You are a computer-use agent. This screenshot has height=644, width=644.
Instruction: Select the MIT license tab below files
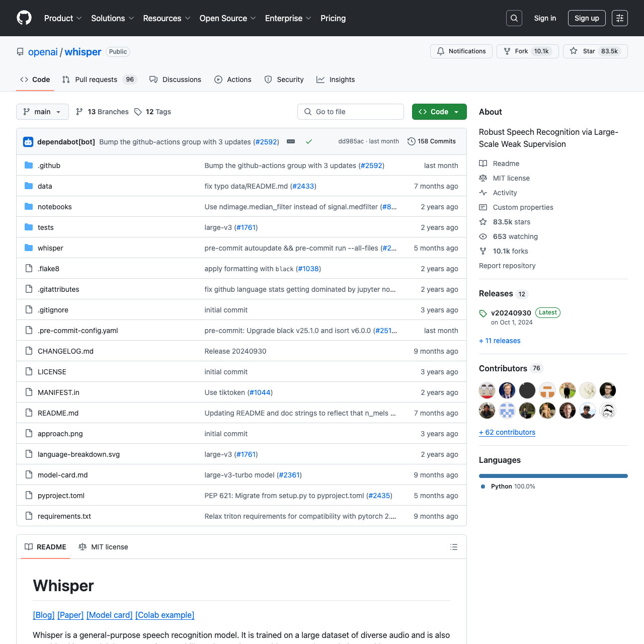point(103,547)
